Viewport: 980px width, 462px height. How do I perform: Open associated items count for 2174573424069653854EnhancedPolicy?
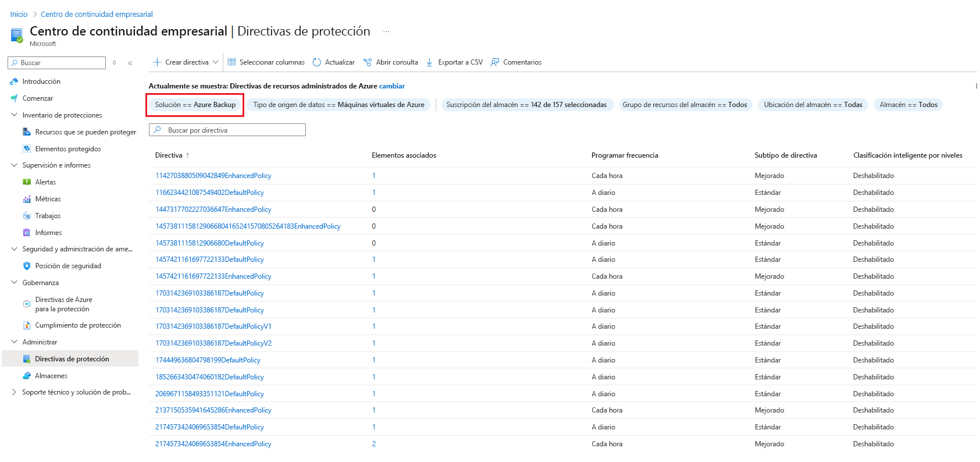374,444
